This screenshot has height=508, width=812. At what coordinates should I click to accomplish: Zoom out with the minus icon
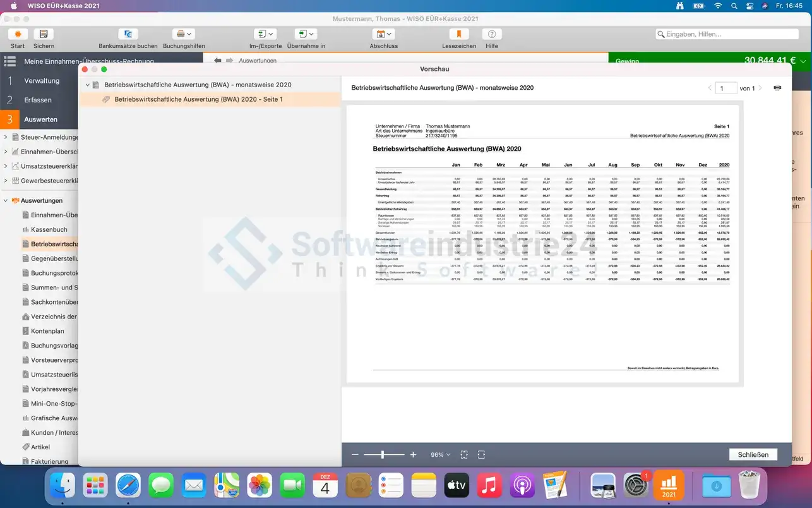355,454
